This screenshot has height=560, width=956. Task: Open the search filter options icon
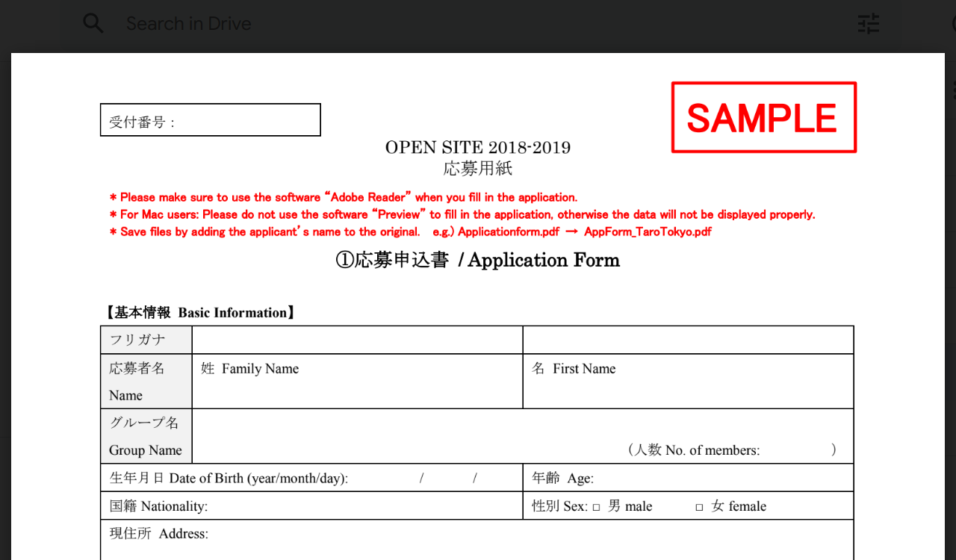(868, 24)
